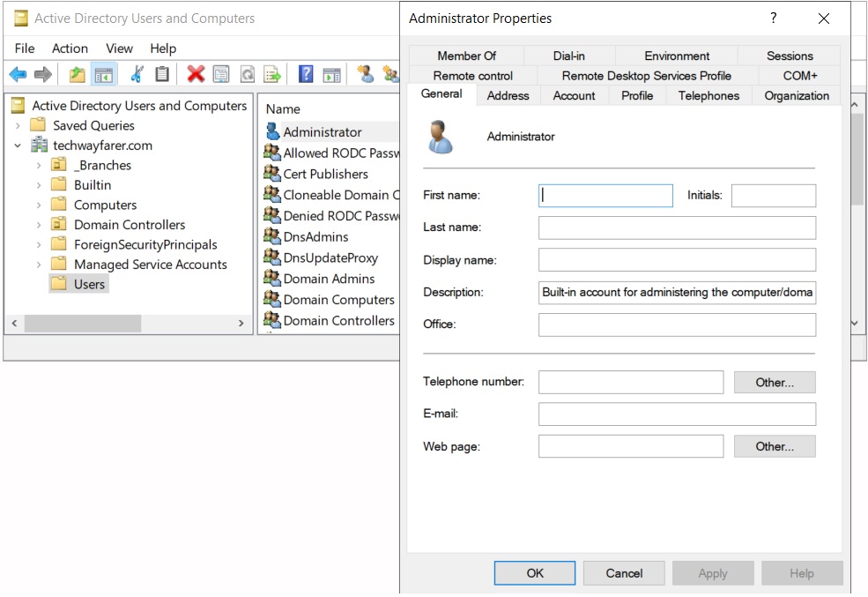Viewport: 868px width, 597px height.
Task: Open the Action menu
Action: pos(70,49)
